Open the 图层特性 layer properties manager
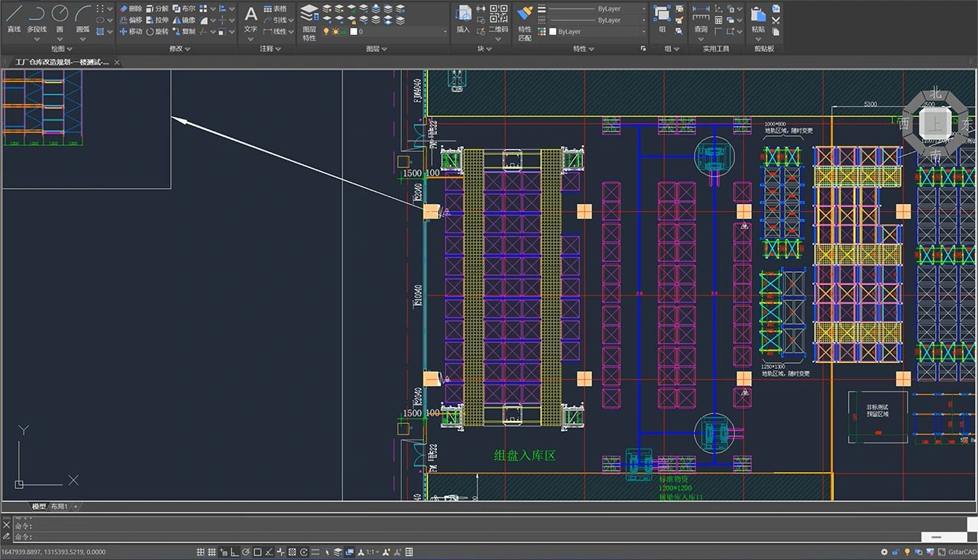Viewport: 978px width, 560px height. pos(309,23)
